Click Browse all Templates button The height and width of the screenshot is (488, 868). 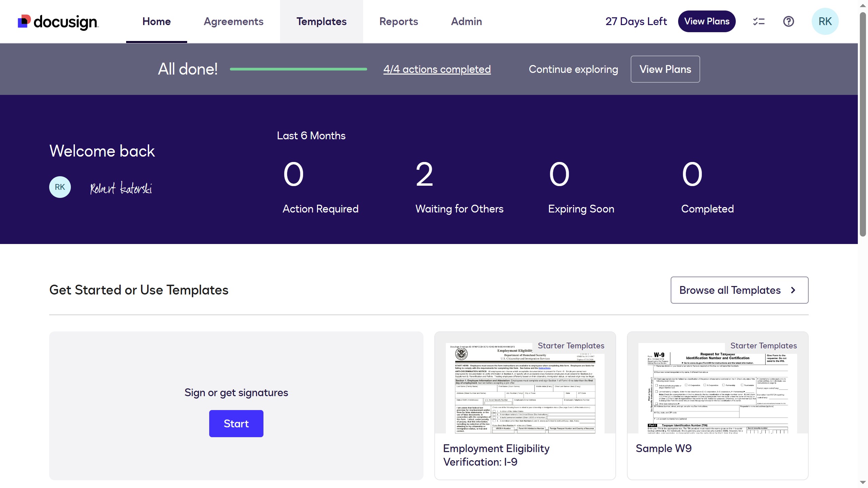[739, 290]
